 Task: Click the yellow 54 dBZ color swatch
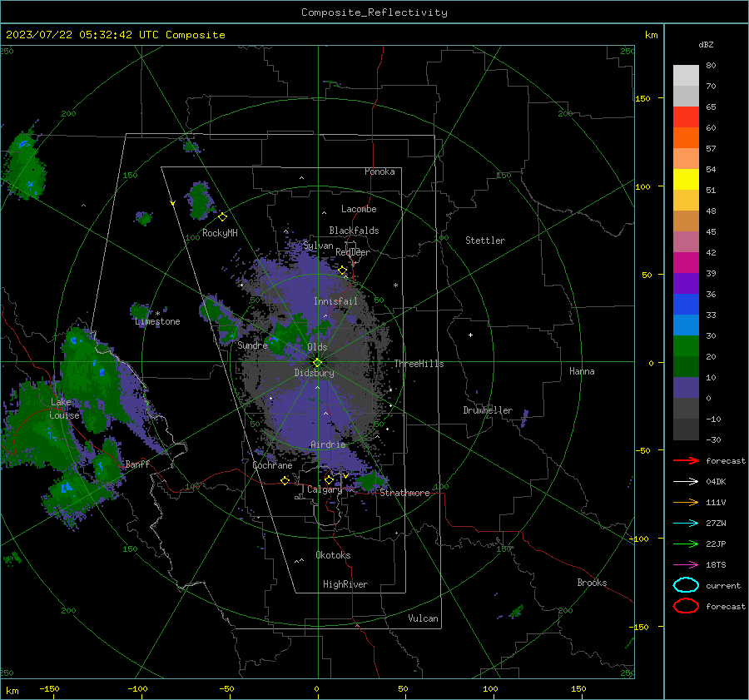686,179
